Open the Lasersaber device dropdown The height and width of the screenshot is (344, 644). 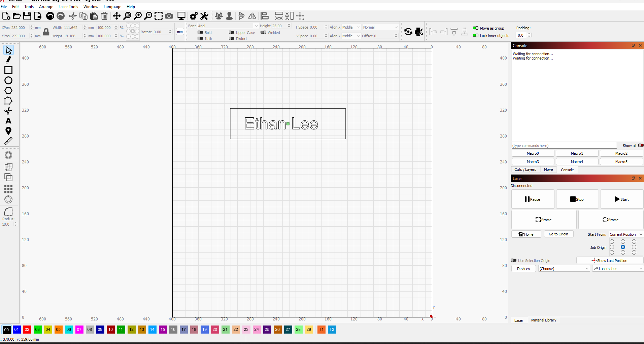pyautogui.click(x=618, y=269)
